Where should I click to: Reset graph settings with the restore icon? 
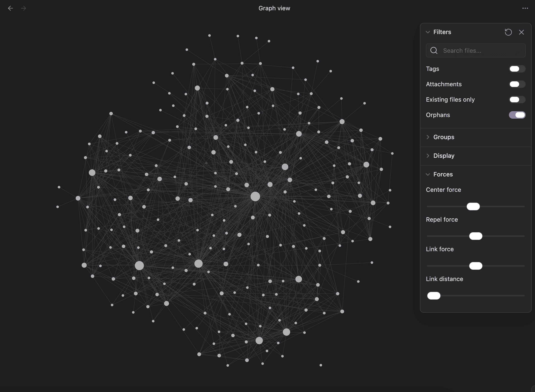pos(508,32)
